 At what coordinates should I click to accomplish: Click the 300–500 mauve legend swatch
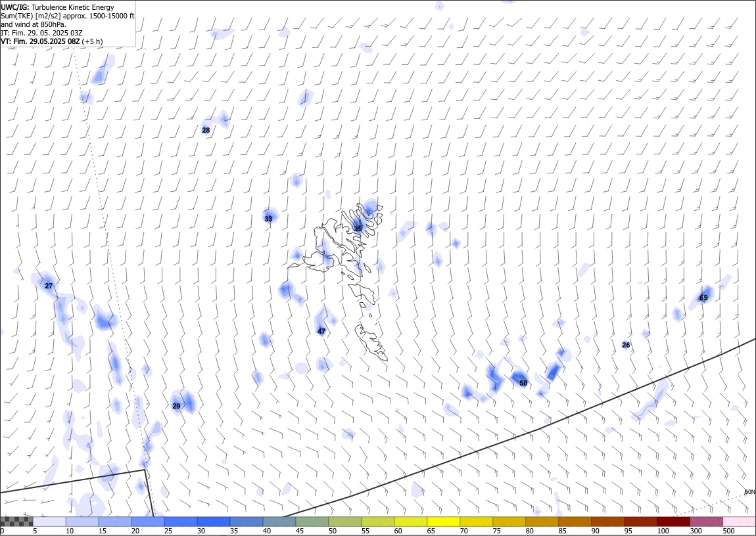706,522
